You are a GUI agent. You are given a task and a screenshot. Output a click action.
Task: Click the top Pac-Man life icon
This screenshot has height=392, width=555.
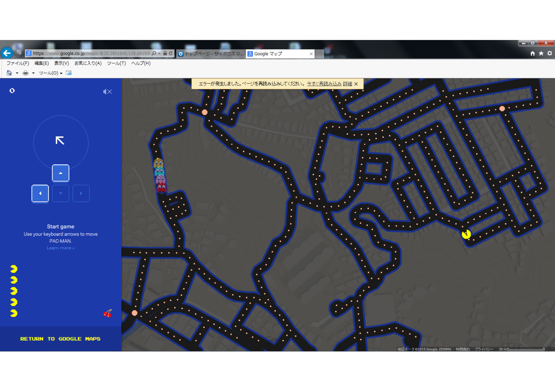14,269
